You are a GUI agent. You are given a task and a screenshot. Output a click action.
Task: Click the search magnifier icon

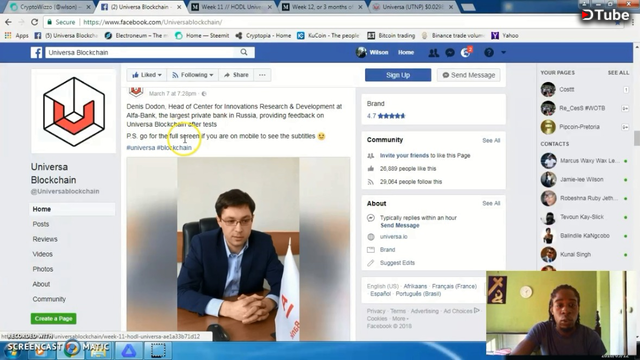coord(244,52)
